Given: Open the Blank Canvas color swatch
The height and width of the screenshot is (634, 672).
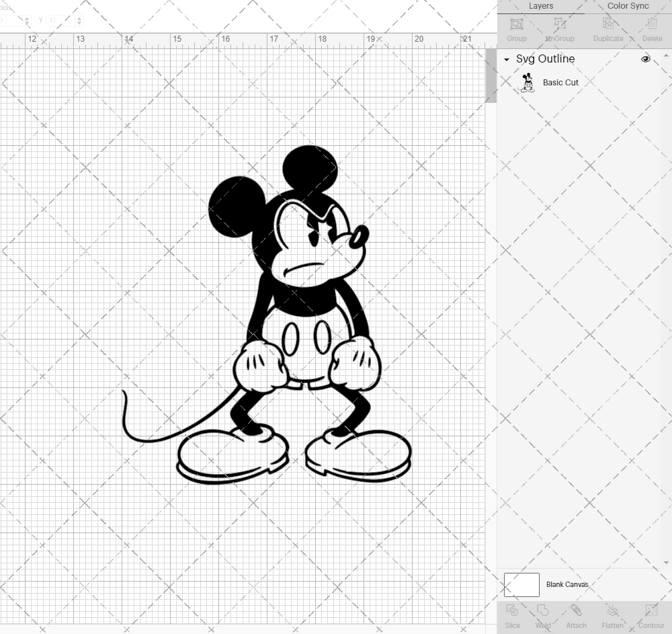Looking at the screenshot, I should (x=521, y=584).
